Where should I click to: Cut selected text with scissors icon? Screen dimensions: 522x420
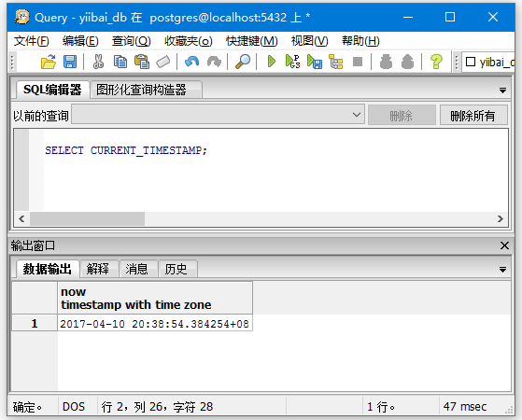click(98, 62)
